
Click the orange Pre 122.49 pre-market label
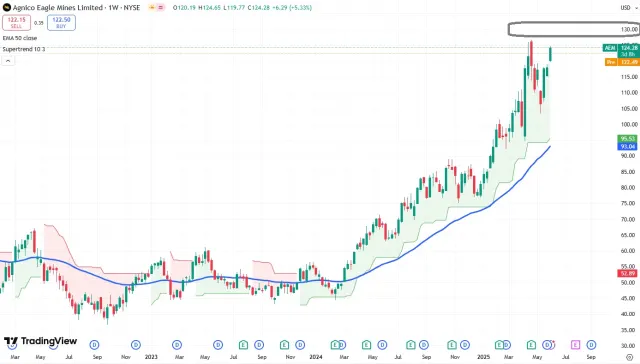tap(622, 62)
